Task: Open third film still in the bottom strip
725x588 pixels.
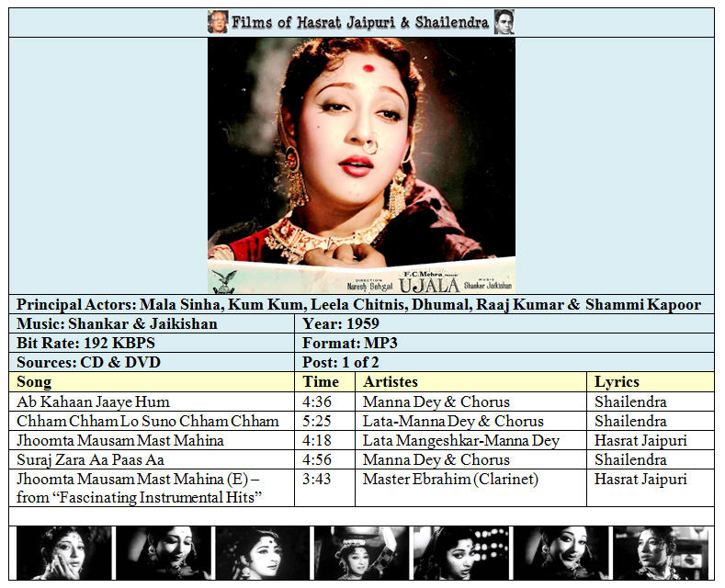Action: (263, 553)
